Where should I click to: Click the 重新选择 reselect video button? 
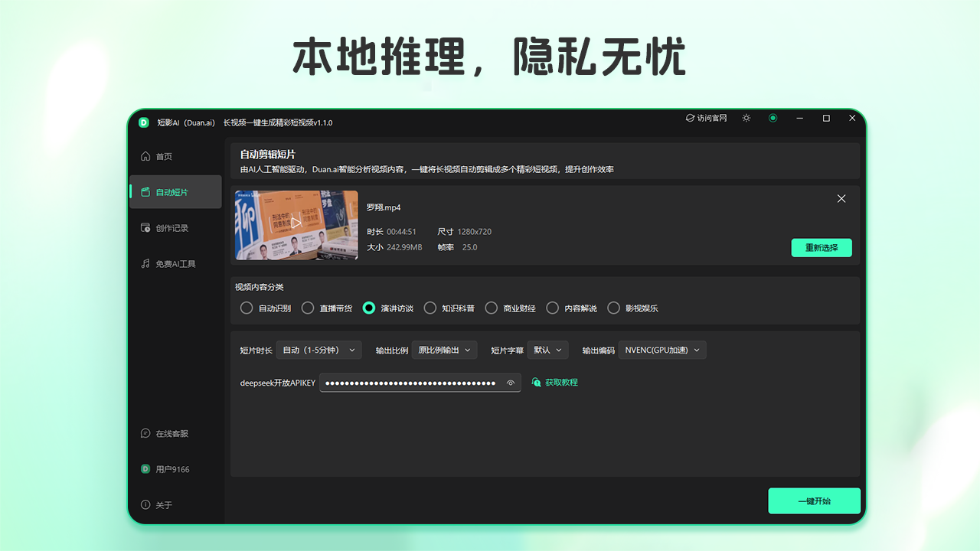pos(822,247)
